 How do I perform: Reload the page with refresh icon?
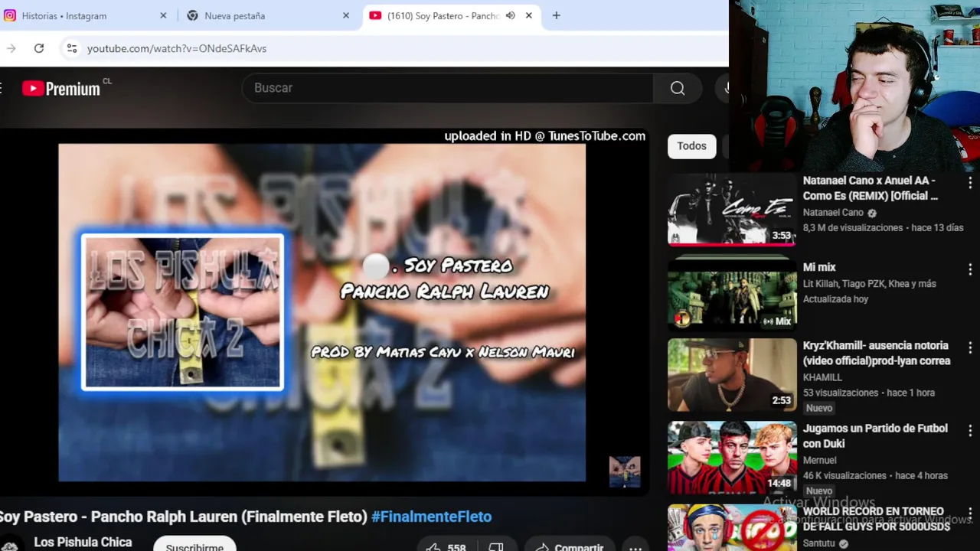[39, 48]
